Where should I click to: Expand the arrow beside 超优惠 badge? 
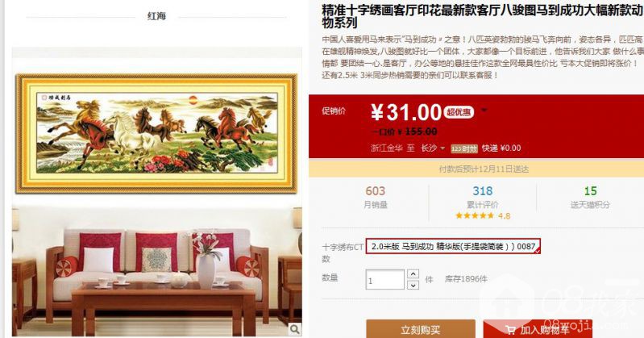[484, 111]
